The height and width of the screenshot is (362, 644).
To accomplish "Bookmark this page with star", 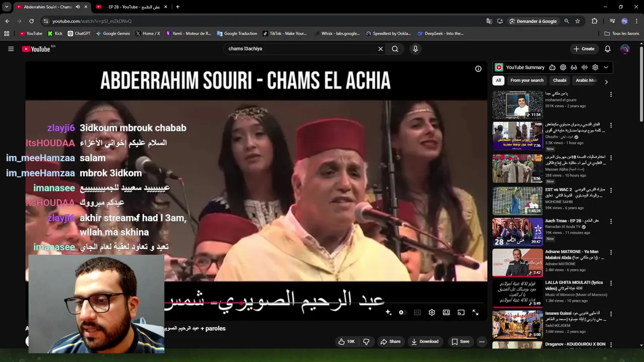I will tap(578, 21).
